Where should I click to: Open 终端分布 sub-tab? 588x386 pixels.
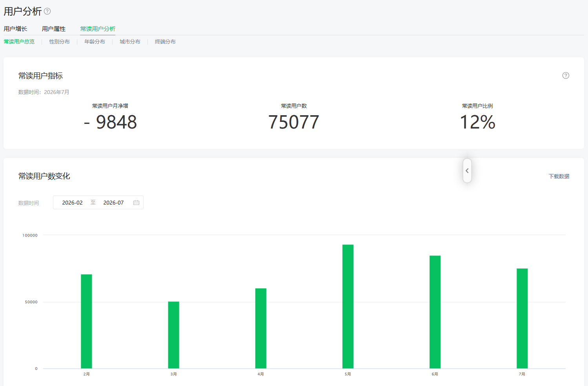click(x=165, y=42)
